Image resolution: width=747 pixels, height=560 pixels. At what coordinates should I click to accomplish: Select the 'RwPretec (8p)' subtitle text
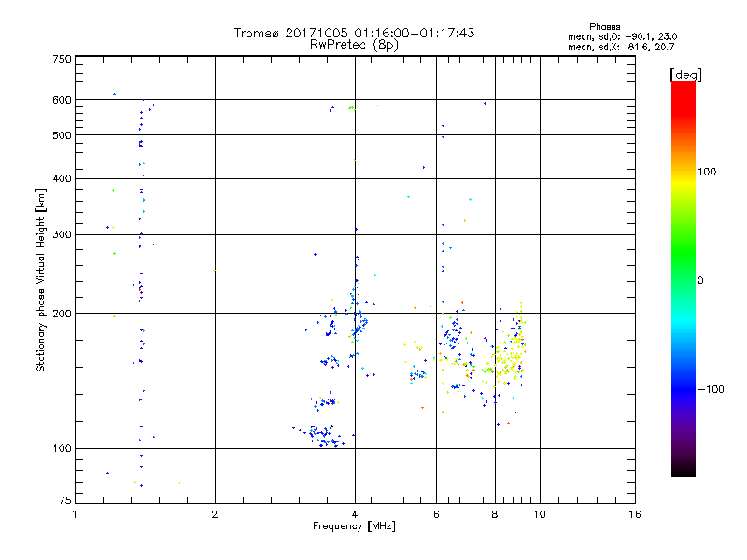pyautogui.click(x=354, y=45)
